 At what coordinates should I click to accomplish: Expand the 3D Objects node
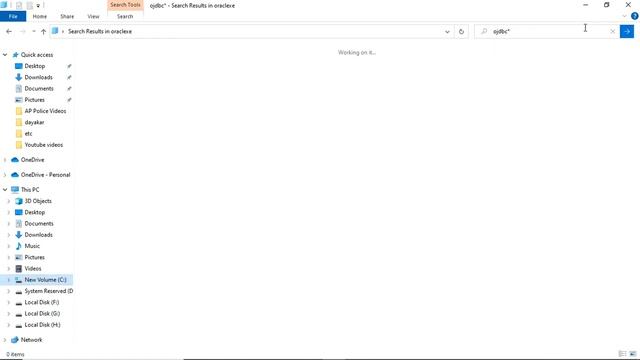9,201
